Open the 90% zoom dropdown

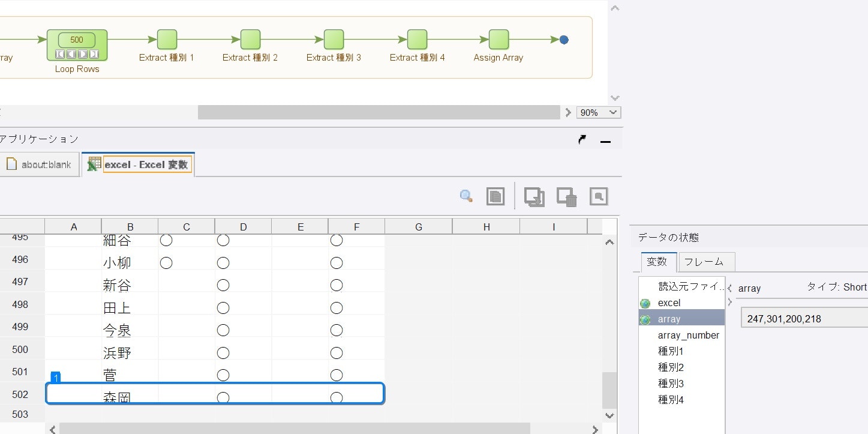pyautogui.click(x=599, y=112)
